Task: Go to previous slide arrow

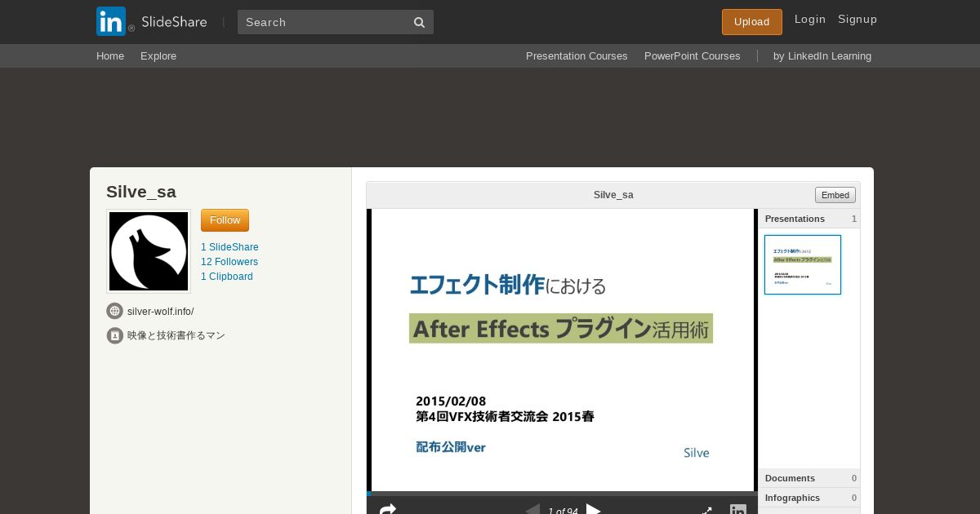Action: tap(532, 510)
